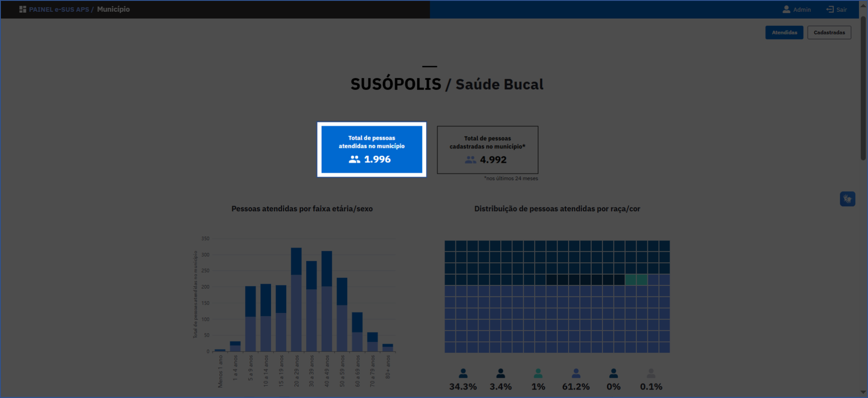This screenshot has width=868, height=398.
Task: Select the dark blue legend icon above 34.3%
Action: coord(462,373)
